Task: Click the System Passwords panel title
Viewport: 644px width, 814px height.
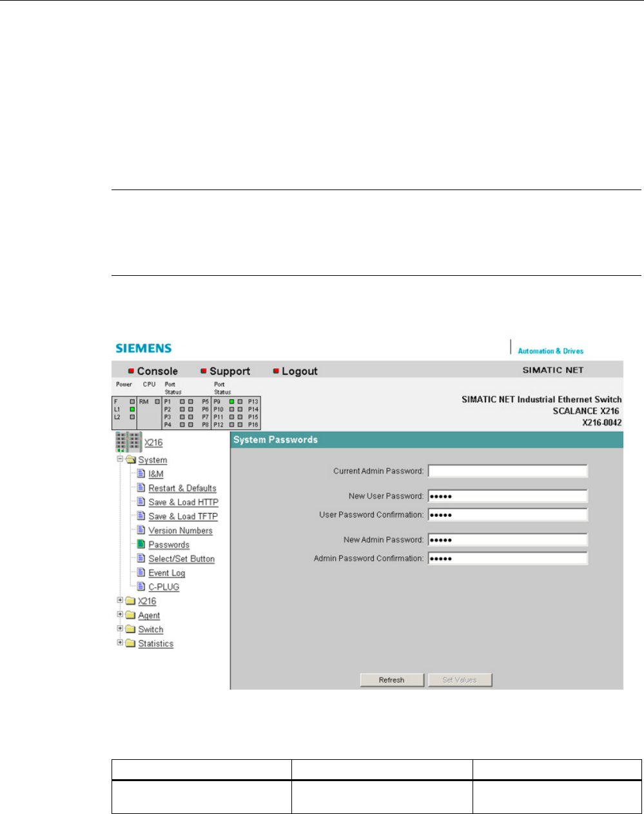Action: [275, 440]
